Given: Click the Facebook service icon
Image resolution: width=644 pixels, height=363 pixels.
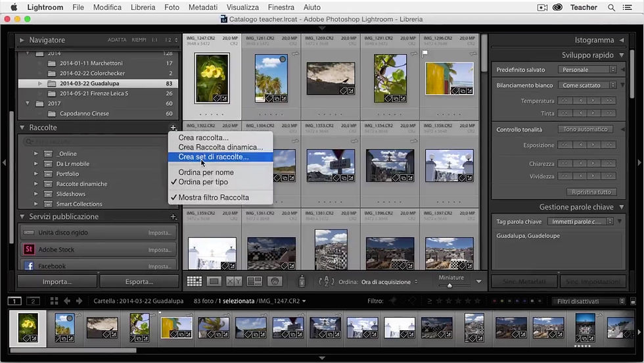Looking at the screenshot, I should 29,266.
